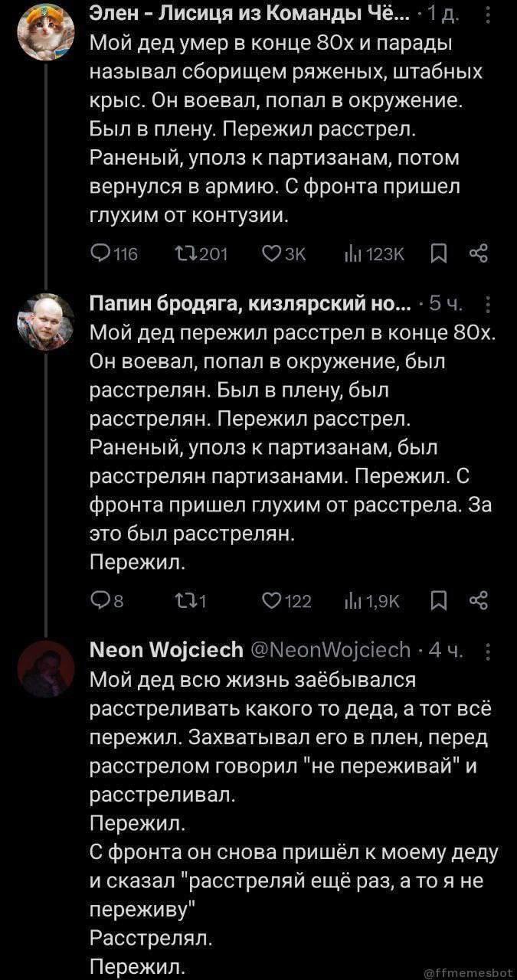Open Neon Wojciech's profile avatar
The height and width of the screenshot is (980, 517).
(46, 668)
